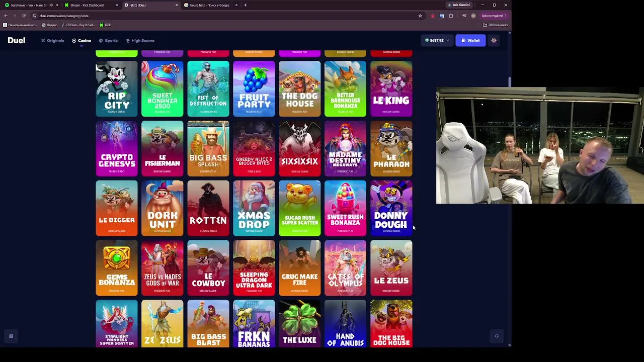The height and width of the screenshot is (362, 644).
Task: Switch to the Casino section
Action: tap(82, 40)
